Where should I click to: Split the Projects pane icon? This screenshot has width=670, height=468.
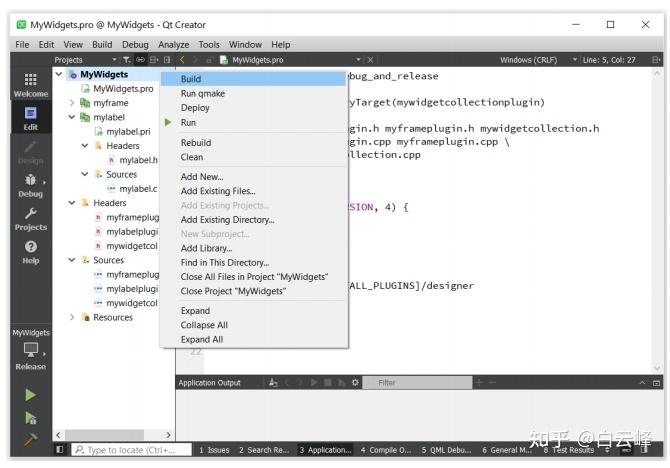154,60
